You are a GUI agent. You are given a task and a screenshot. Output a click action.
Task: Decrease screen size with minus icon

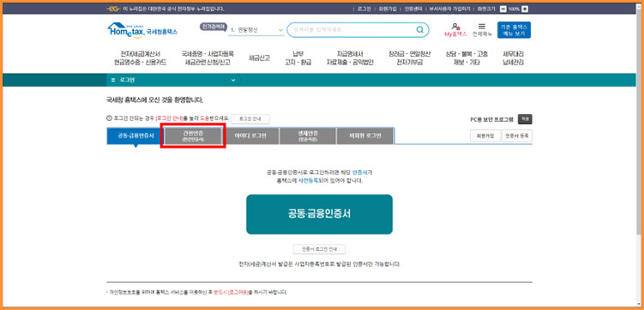click(503, 9)
